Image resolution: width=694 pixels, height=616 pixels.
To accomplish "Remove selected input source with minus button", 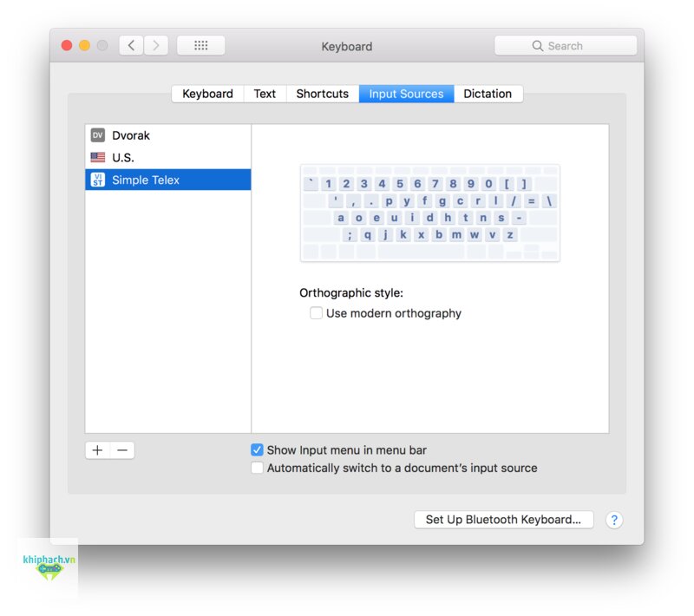I will click(122, 450).
